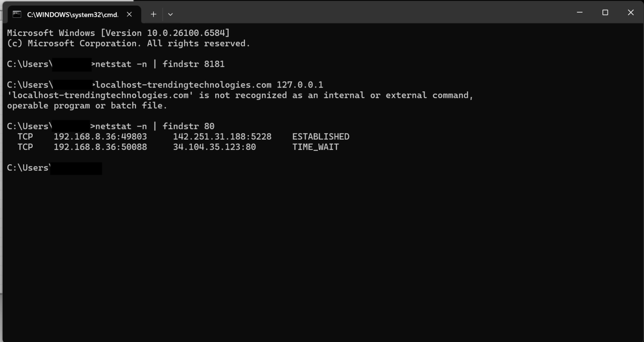644x342 pixels.
Task: Click the TIME_WAIT connection state text
Action: point(316,147)
